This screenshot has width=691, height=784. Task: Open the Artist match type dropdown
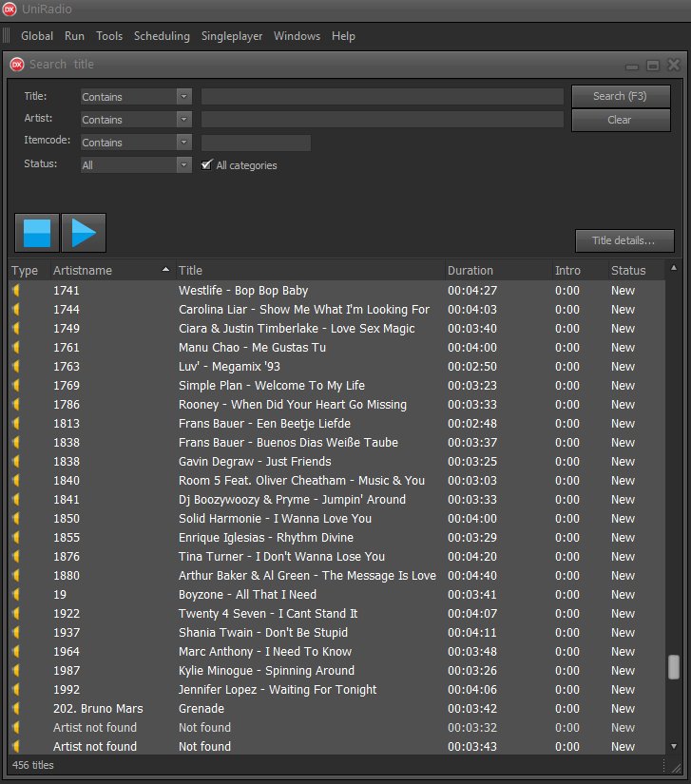point(183,120)
